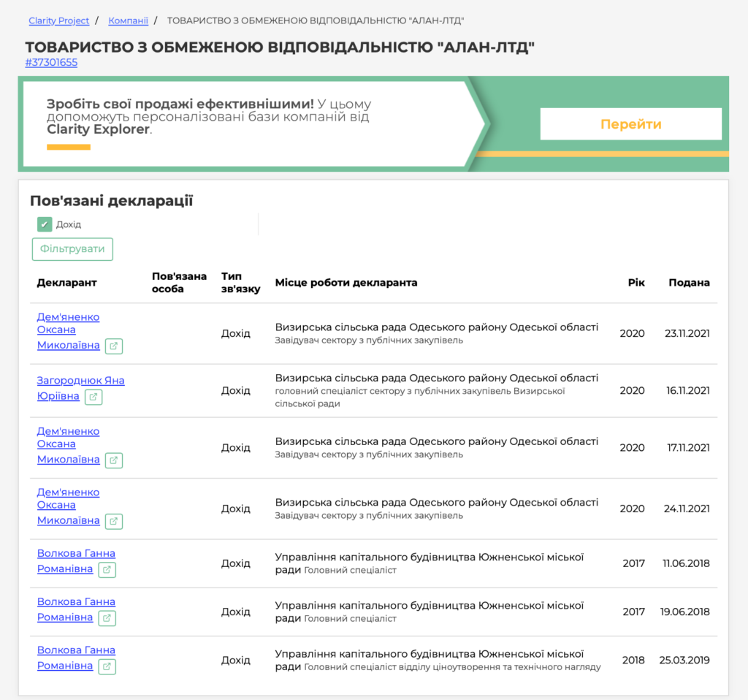
Task: Open external link icon for Волкова row dated 19.06.2018
Action: 107,618
